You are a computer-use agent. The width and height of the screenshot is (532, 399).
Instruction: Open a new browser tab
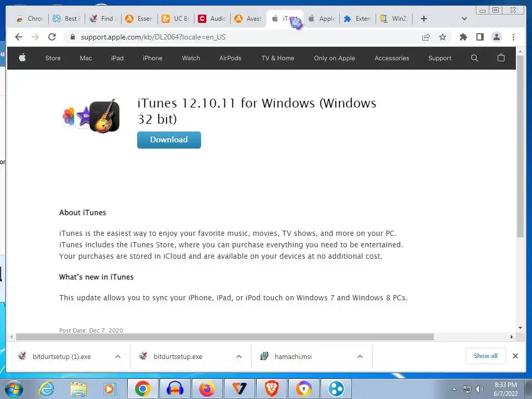(x=424, y=19)
